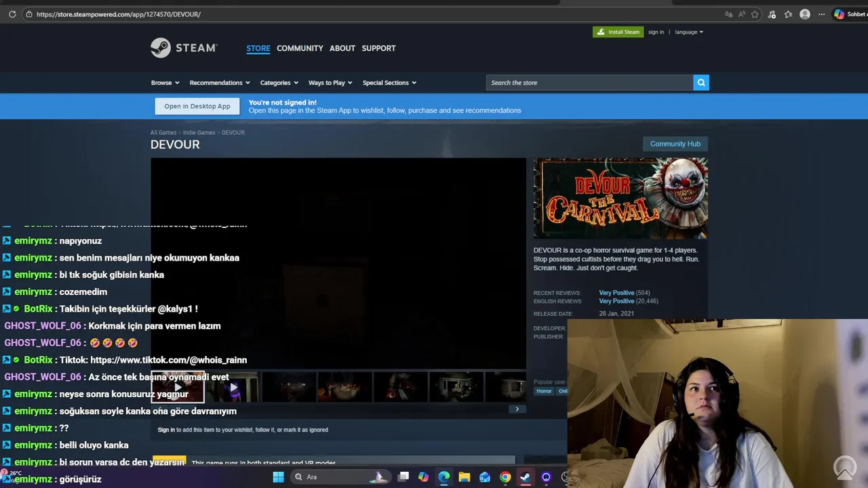Open the SUPPORT tab
This screenshot has height=488, width=868.
(378, 48)
